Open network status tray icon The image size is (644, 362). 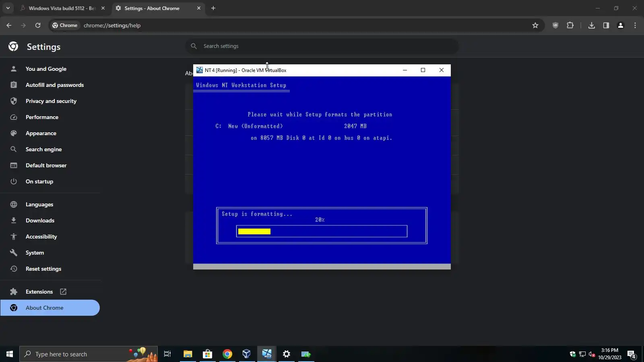[582, 354]
